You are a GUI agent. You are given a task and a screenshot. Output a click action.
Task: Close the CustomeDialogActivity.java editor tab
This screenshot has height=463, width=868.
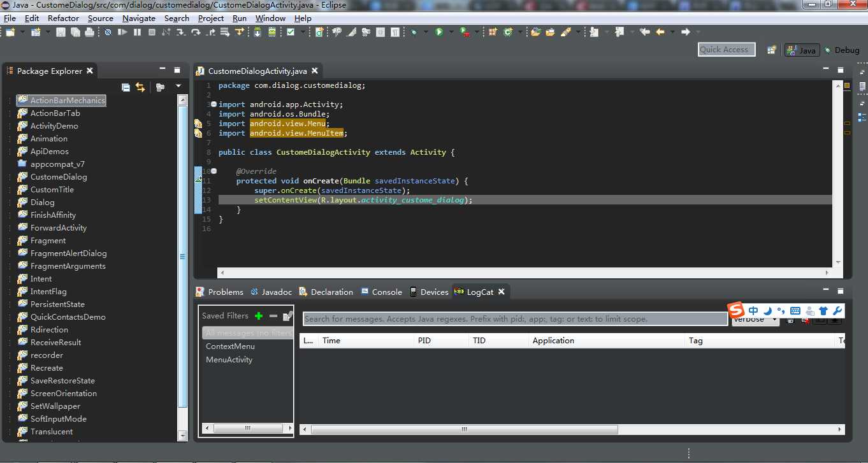pos(315,71)
